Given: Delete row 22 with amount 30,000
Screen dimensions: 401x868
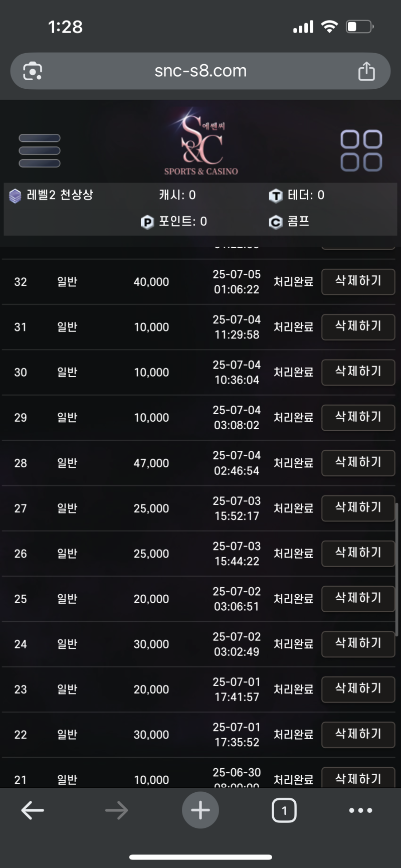Looking at the screenshot, I should coord(358,734).
